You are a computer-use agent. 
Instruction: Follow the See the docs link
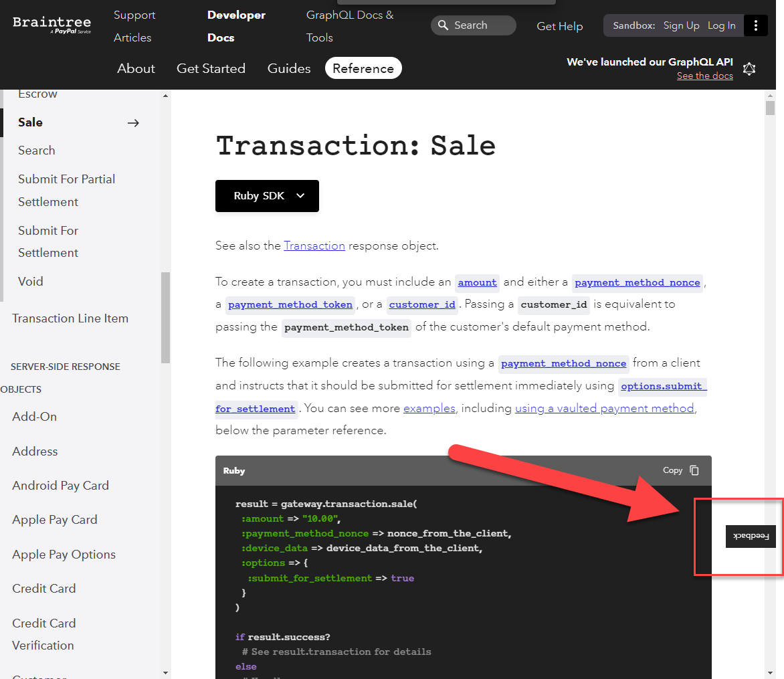704,76
